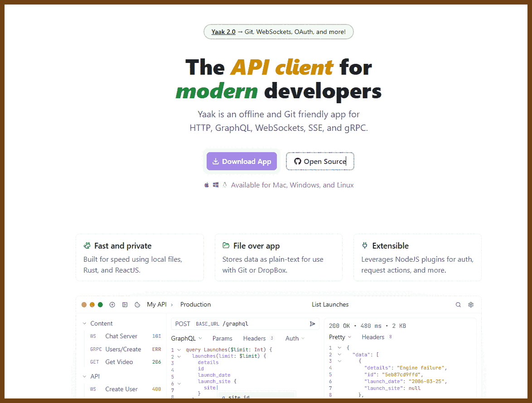Click the 101 status badge on Chat Server

tap(157, 336)
